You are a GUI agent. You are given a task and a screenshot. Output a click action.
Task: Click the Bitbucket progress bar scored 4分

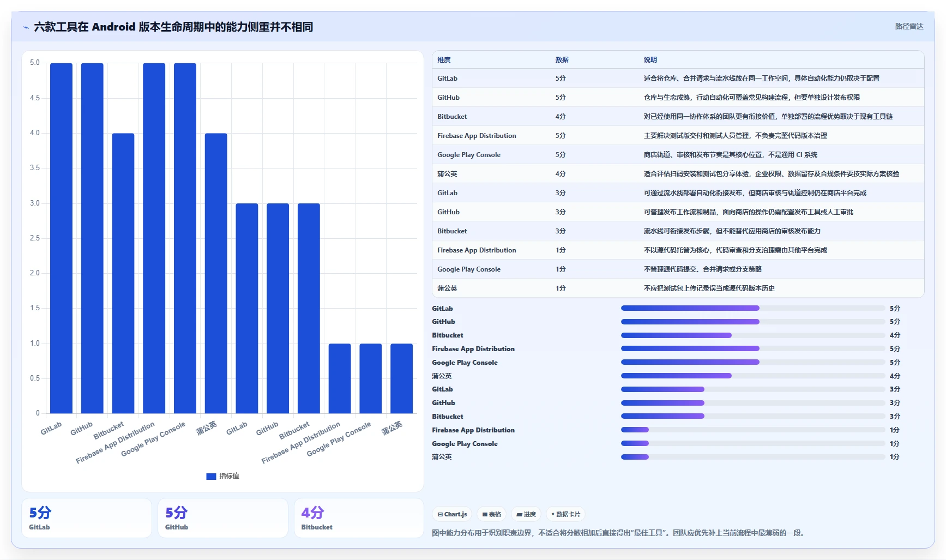[x=753, y=335]
